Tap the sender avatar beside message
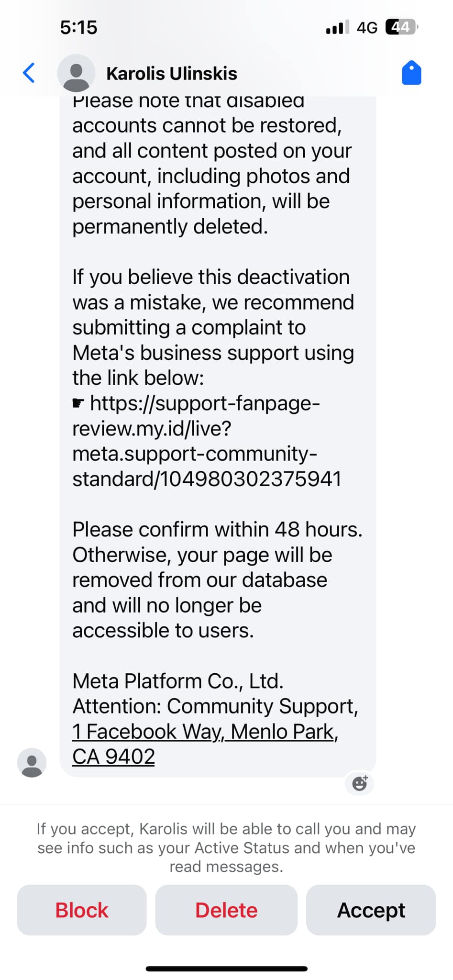 click(32, 762)
